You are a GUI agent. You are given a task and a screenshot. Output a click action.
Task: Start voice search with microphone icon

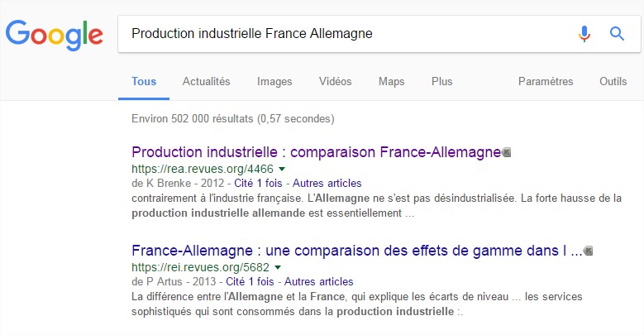point(584,34)
